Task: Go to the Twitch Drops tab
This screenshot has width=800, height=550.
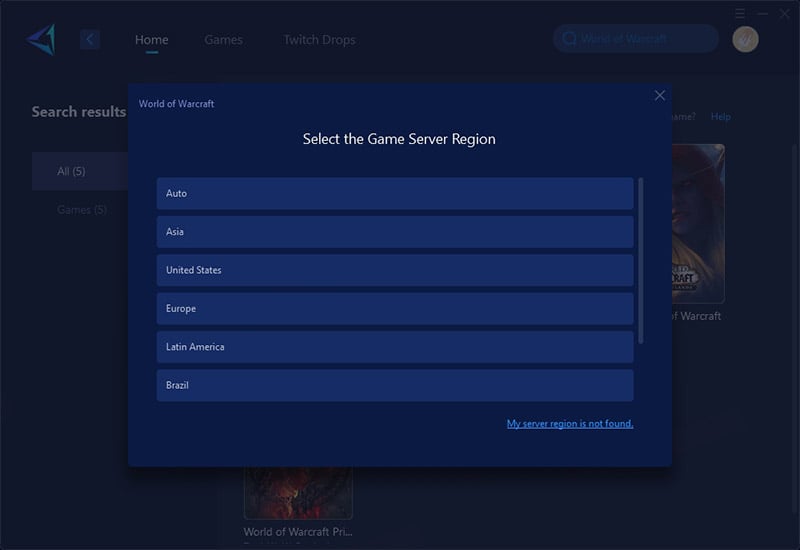Action: point(319,40)
